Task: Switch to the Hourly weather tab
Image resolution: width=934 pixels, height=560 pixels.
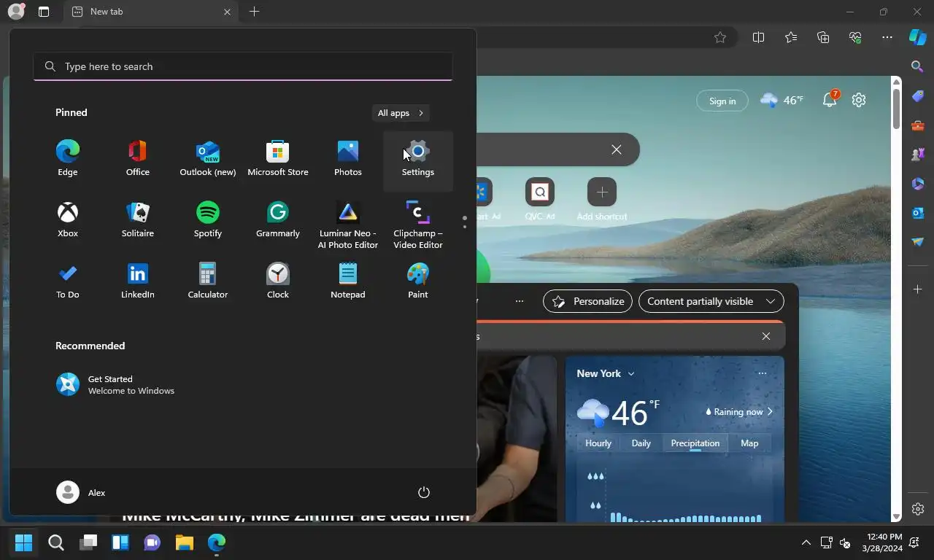Action: tap(598, 443)
